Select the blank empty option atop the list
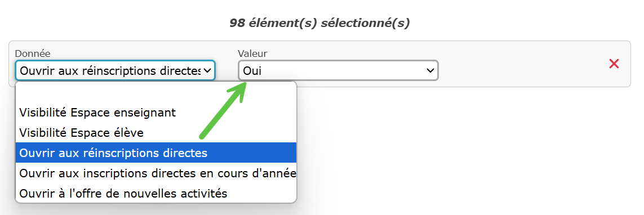Image resolution: width=644 pixels, height=215 pixels. tap(156, 92)
